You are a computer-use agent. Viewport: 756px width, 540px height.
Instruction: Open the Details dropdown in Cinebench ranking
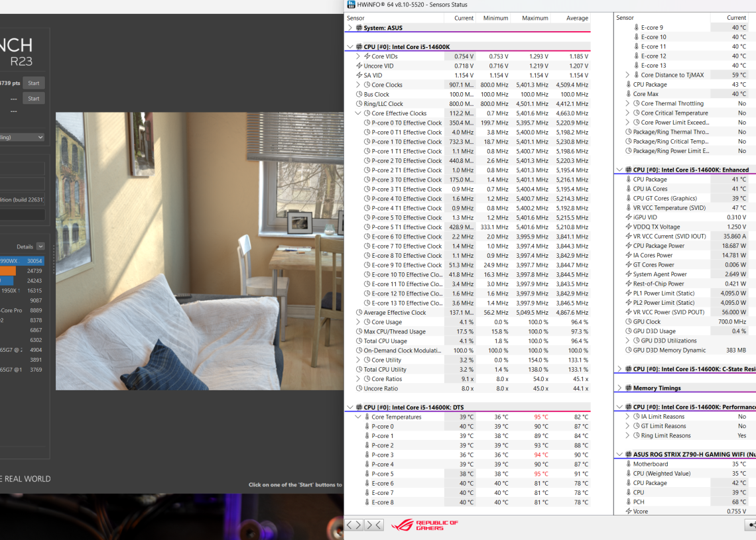(x=40, y=246)
